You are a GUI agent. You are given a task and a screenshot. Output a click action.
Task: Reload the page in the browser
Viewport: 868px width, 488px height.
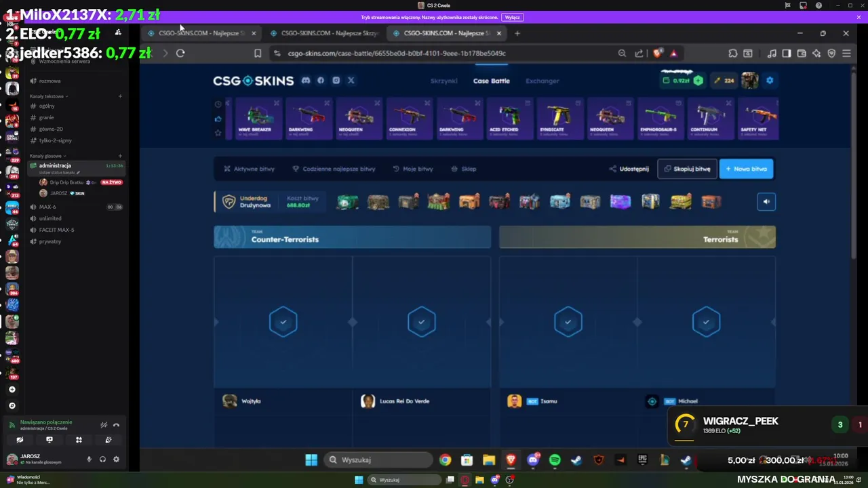pyautogui.click(x=180, y=53)
